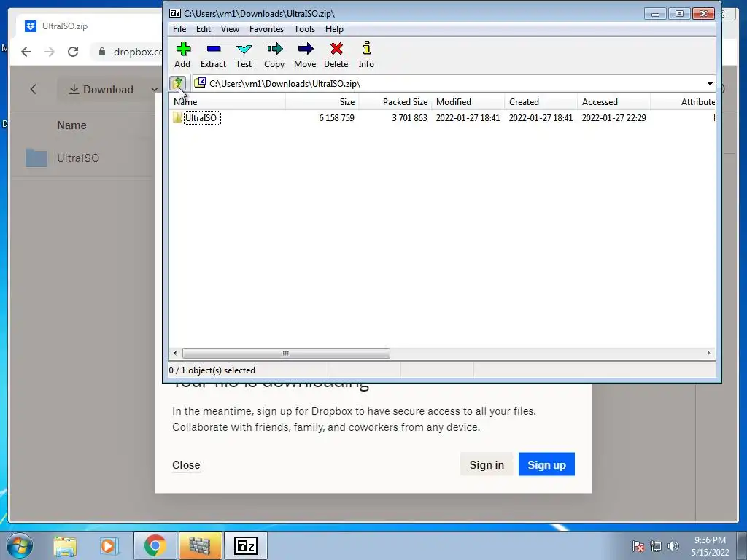Select the UltraISO folder in the archive list
This screenshot has width=747, height=560.
pos(202,118)
